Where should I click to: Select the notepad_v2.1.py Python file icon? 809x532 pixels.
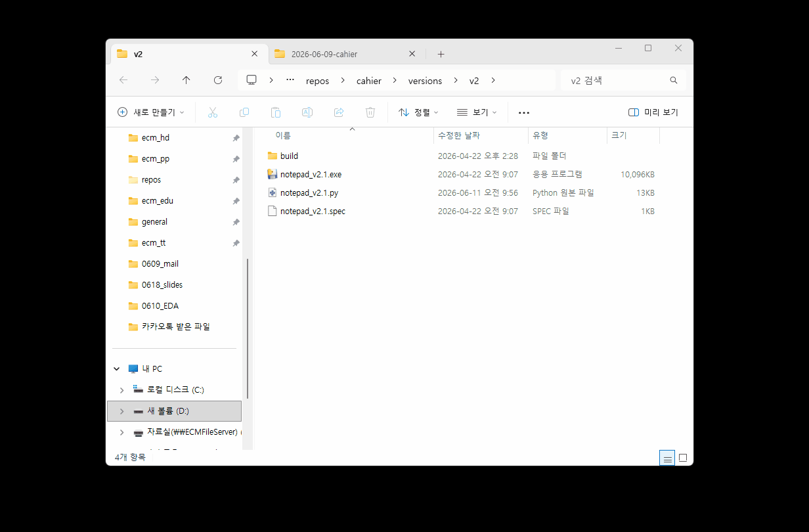tap(273, 192)
